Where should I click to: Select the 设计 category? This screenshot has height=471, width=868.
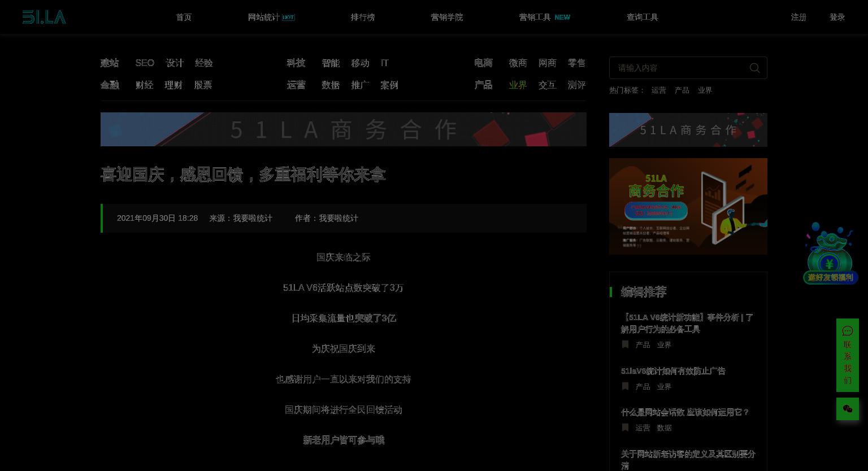[x=175, y=63]
